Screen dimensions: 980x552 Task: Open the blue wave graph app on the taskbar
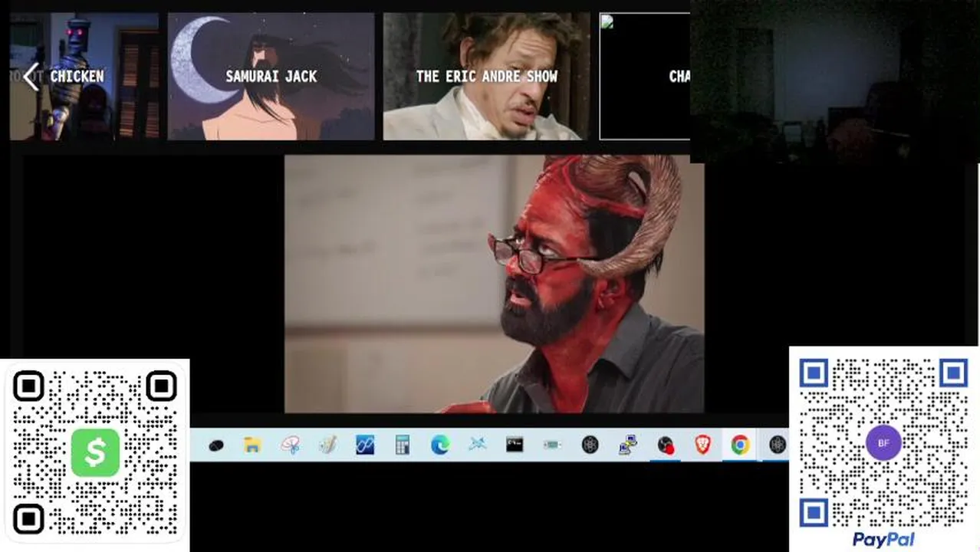pos(365,445)
